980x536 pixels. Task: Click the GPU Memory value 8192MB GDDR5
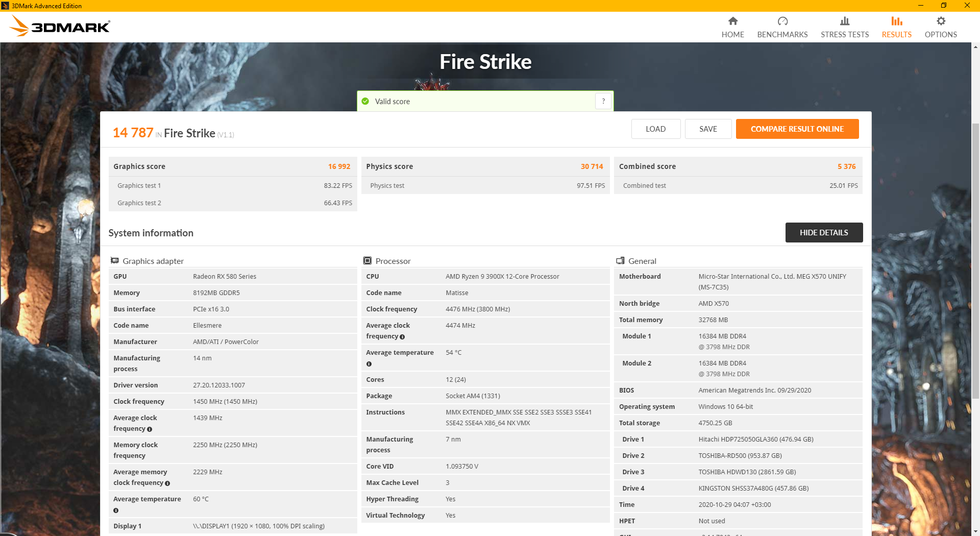[216, 293]
